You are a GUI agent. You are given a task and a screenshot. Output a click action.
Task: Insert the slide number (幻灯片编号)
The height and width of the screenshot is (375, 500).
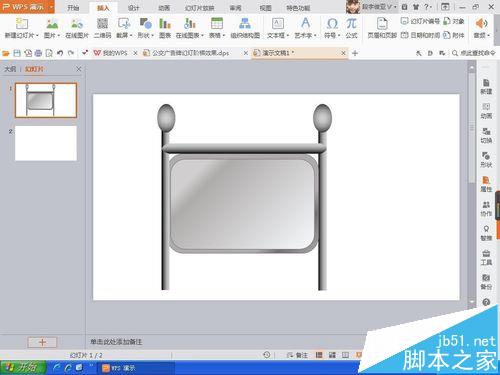[x=420, y=21]
